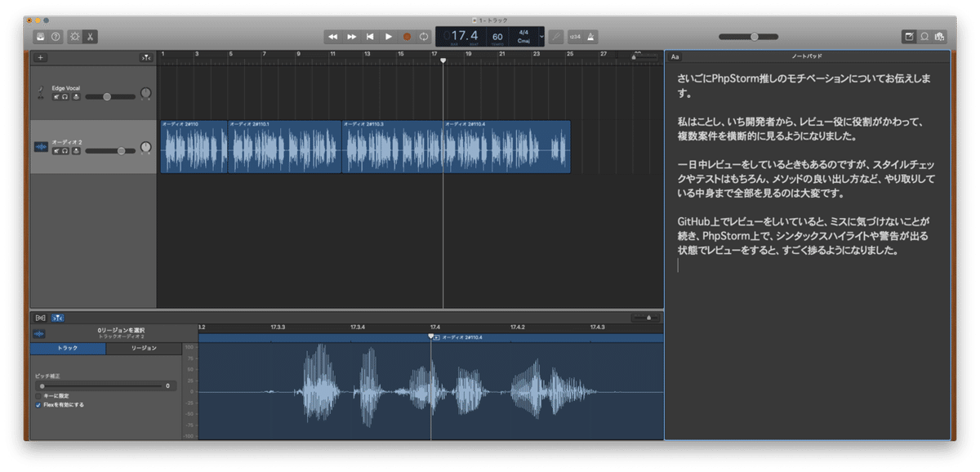The height and width of the screenshot is (472, 980).
Task: Check the キーに限定 checkbox
Action: pos(38,396)
